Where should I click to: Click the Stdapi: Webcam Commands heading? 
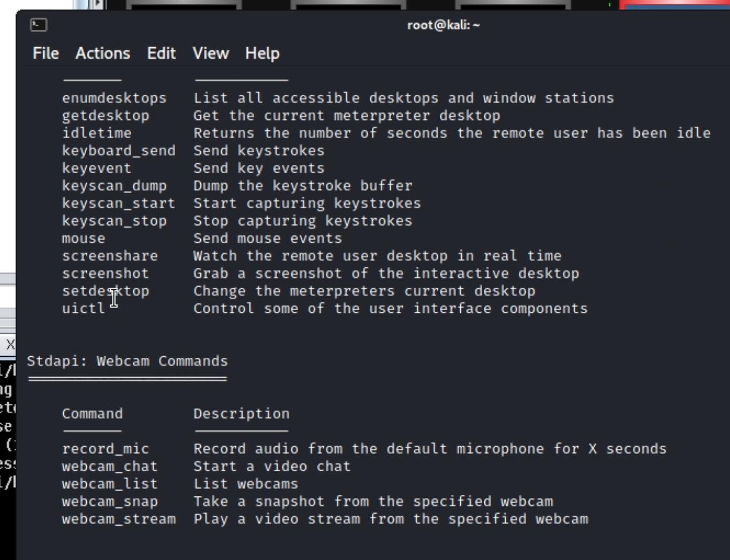coord(127,360)
